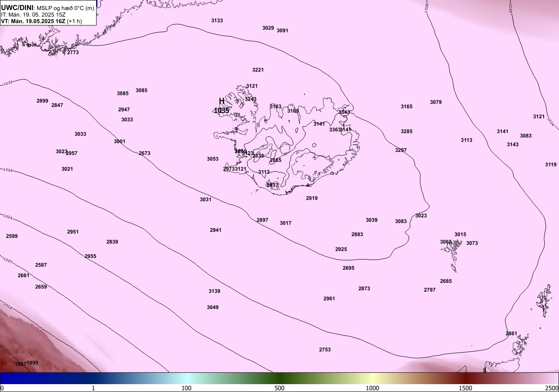559x392 pixels.
Task: Click the 1032 isobar label
Action: [7, 83]
